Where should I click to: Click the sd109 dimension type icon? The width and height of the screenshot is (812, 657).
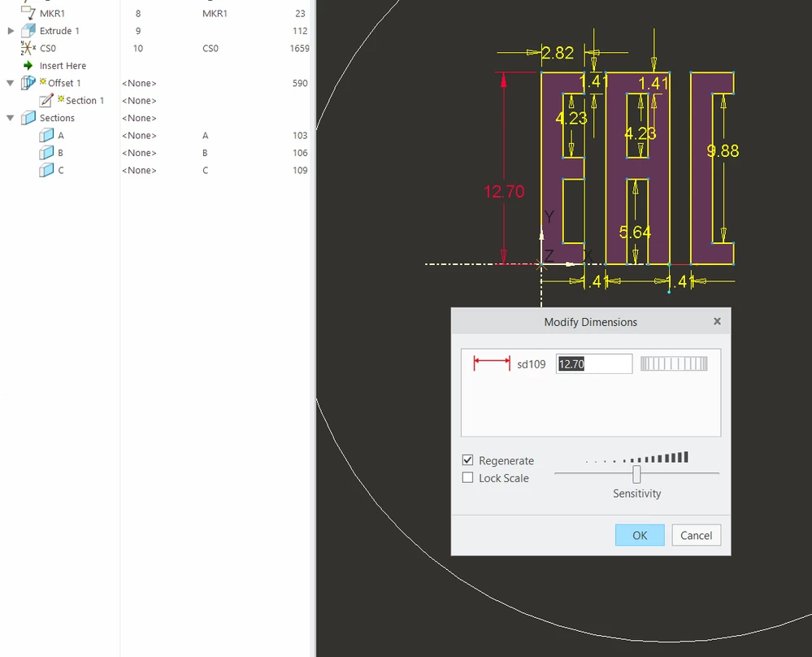point(492,363)
